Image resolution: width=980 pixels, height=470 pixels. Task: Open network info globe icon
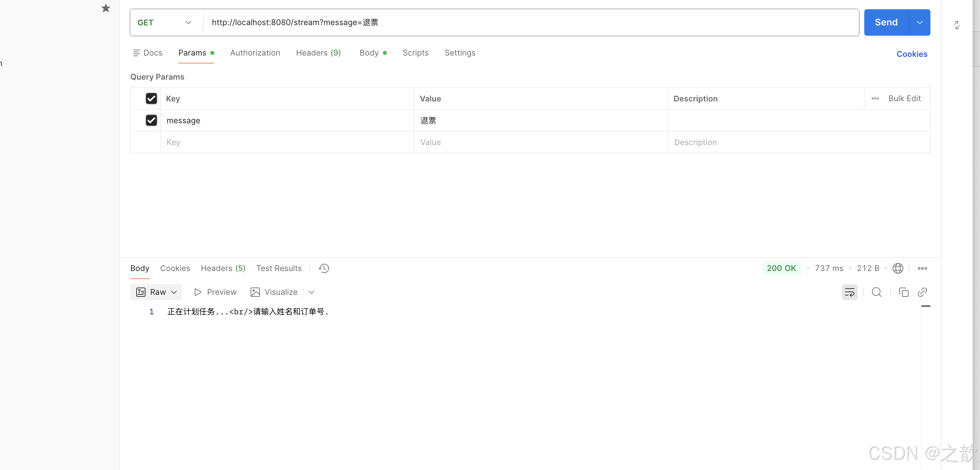coord(898,268)
